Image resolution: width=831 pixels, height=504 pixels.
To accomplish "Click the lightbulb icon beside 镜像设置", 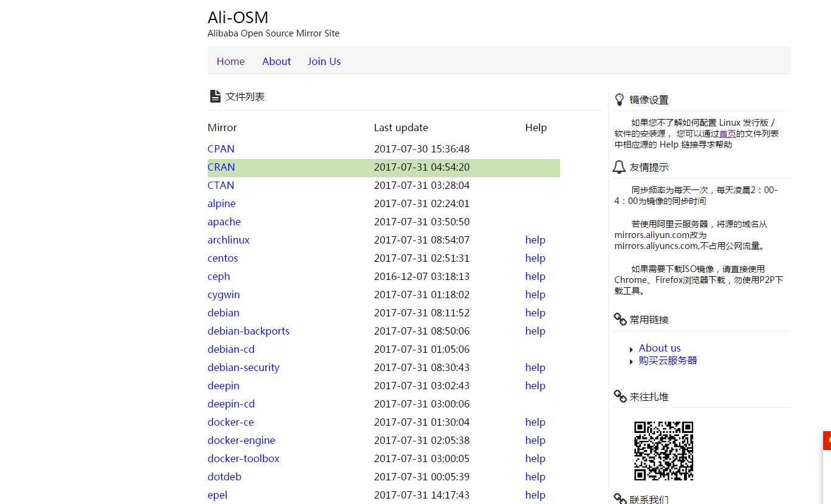I will pos(620,100).
